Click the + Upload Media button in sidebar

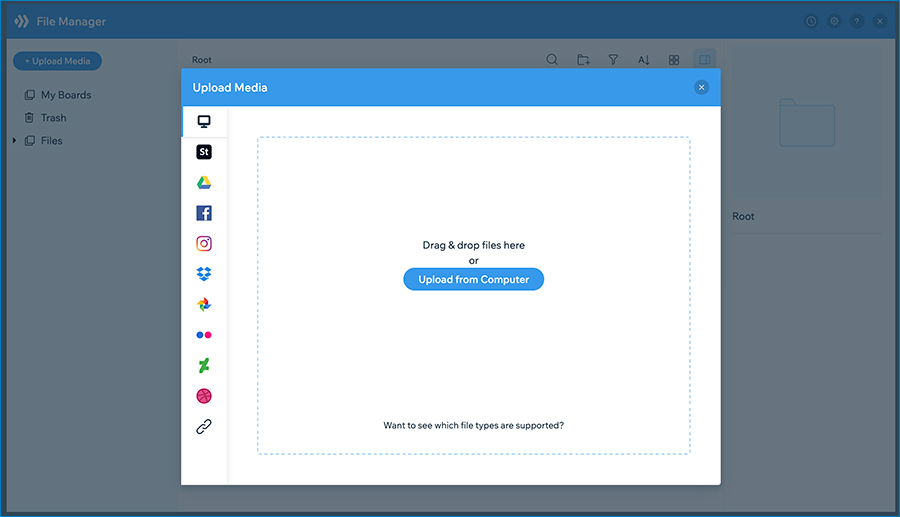pyautogui.click(x=57, y=61)
